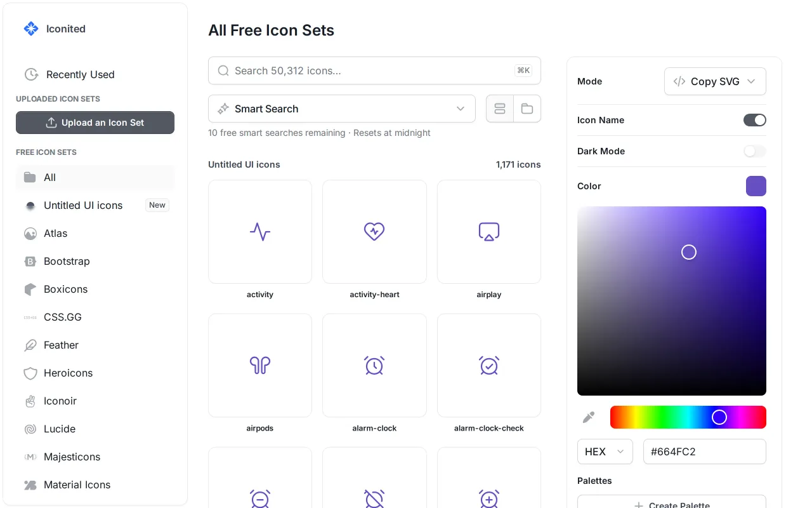Open the Material Icons set
812x508 pixels.
pos(95,485)
